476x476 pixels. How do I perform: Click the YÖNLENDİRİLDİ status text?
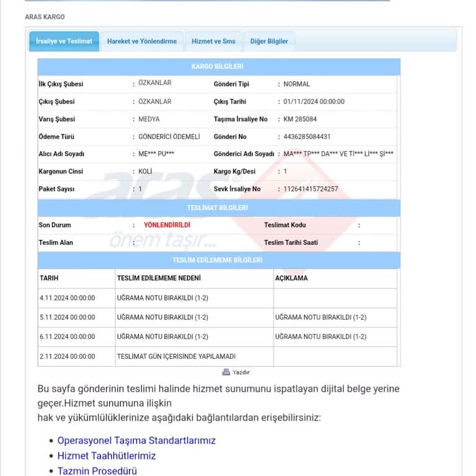click(x=167, y=225)
